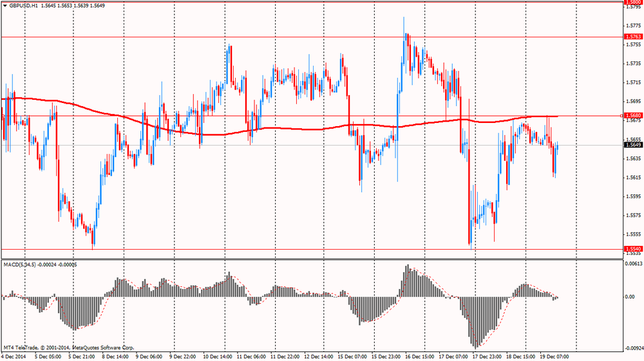Select the 4 Dec 2014 time label
This screenshot has height=361, width=644.
14,356
